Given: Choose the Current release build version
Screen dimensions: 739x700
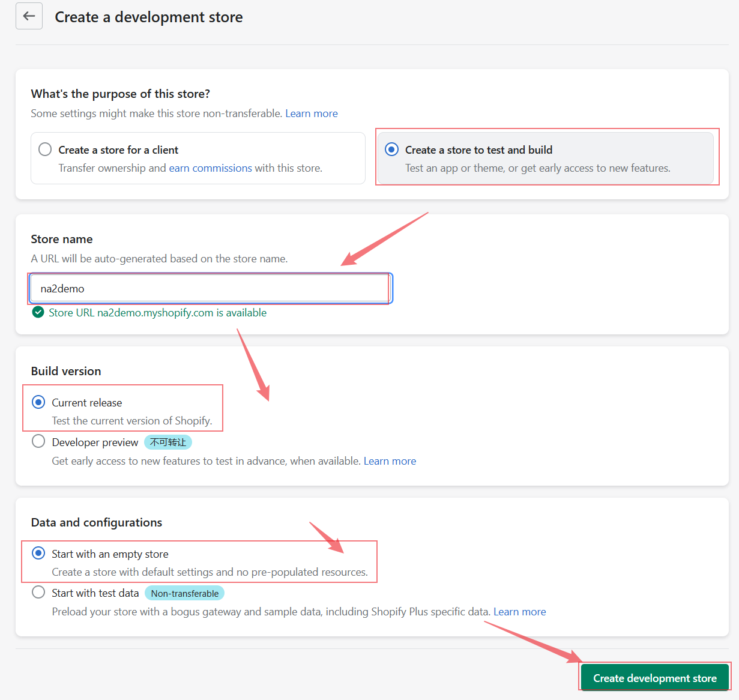Looking at the screenshot, I should click(38, 402).
